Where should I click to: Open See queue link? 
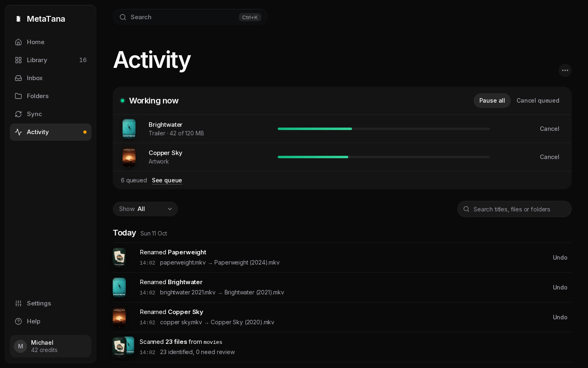click(167, 180)
